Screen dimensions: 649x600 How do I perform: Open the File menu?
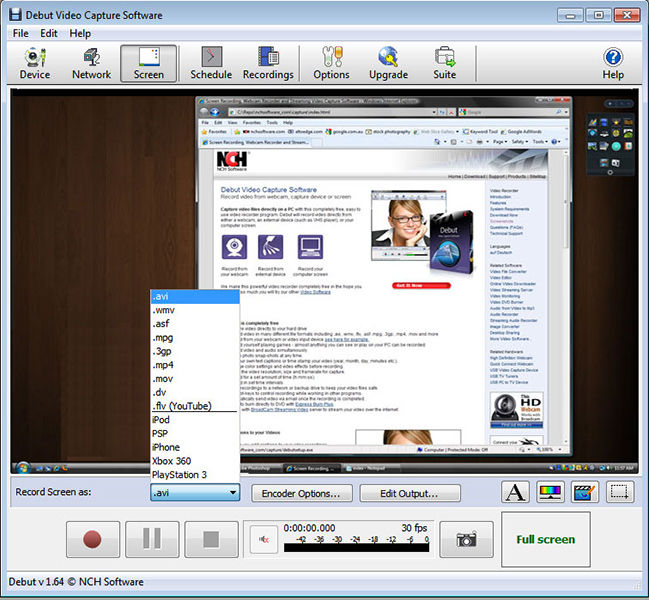point(21,33)
